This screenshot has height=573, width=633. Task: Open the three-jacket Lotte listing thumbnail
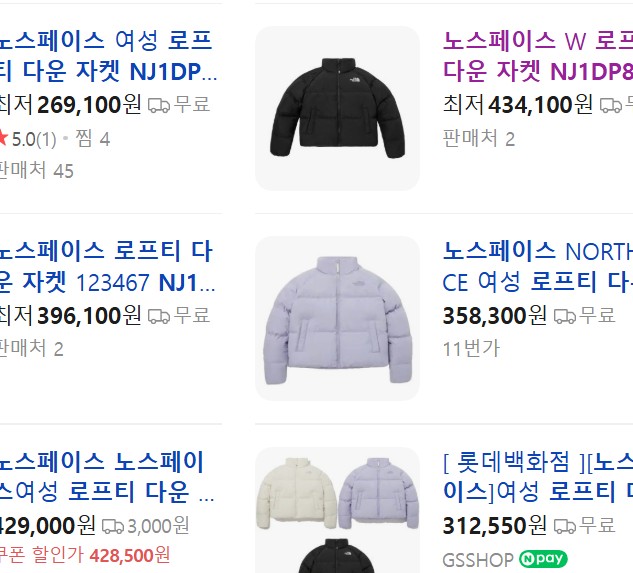coord(337,510)
